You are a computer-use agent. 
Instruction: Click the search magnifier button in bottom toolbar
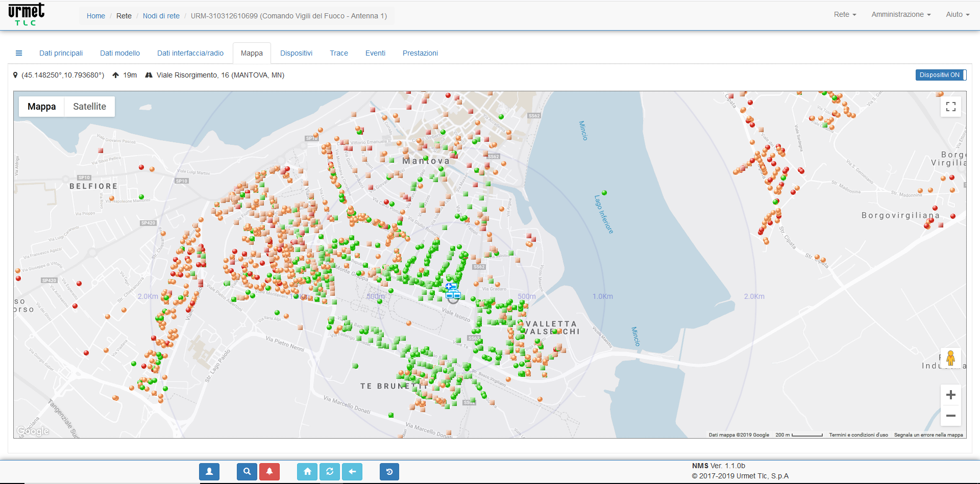(x=247, y=472)
